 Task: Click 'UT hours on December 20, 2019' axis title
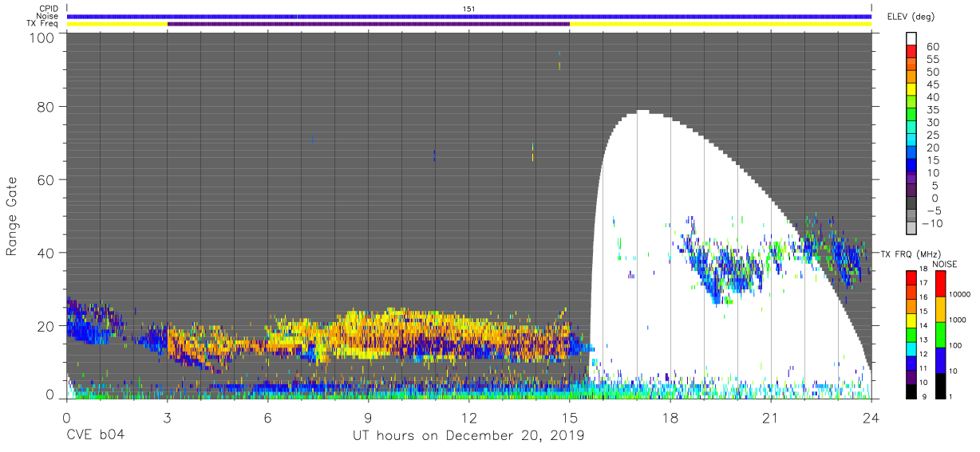pos(469,436)
